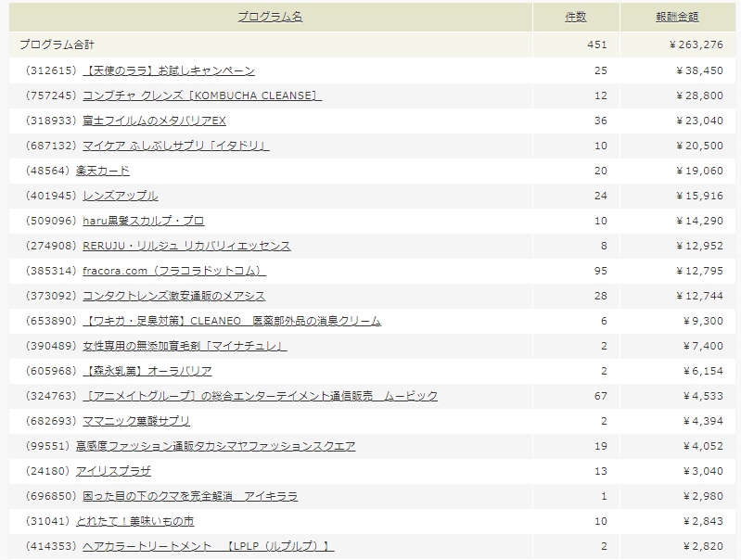This screenshot has width=741, height=560.
Task: Select reward amount ¥2,843
Action: click(703, 522)
